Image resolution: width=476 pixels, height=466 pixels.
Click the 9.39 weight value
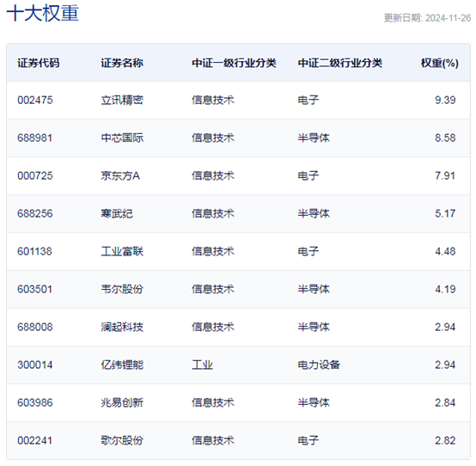[x=445, y=101]
